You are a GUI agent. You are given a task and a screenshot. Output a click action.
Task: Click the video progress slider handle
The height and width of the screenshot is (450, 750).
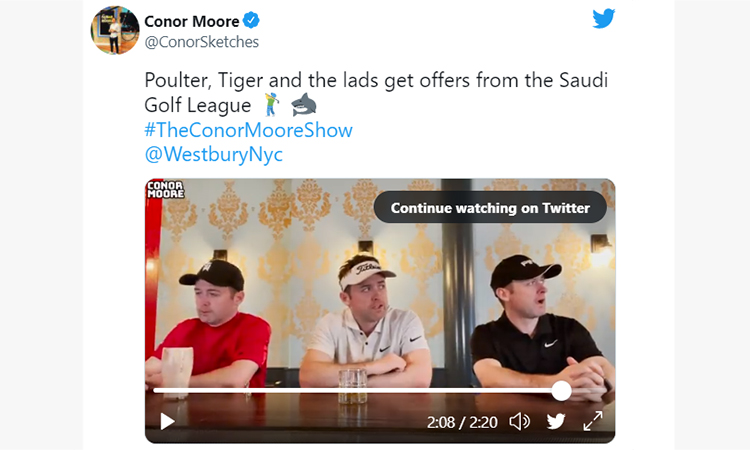point(561,391)
